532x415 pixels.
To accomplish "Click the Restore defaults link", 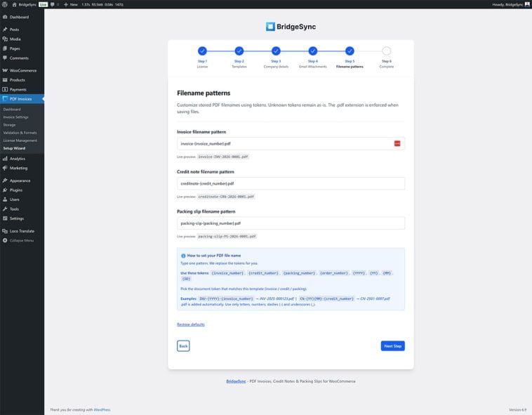I will tap(191, 324).
